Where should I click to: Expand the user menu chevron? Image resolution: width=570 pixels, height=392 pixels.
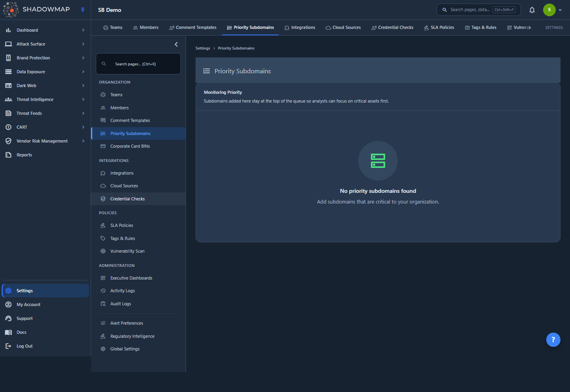click(560, 10)
